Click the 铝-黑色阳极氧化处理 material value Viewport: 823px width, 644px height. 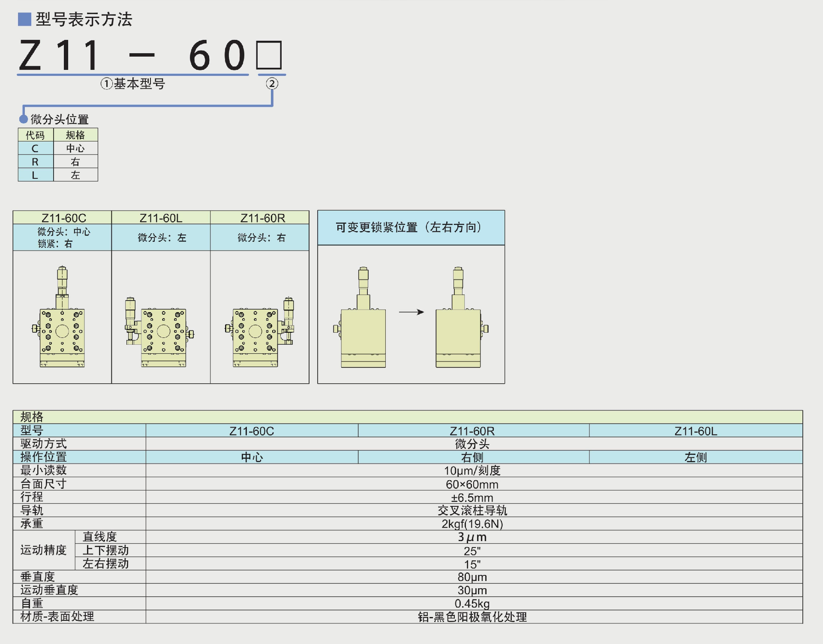[472, 617]
